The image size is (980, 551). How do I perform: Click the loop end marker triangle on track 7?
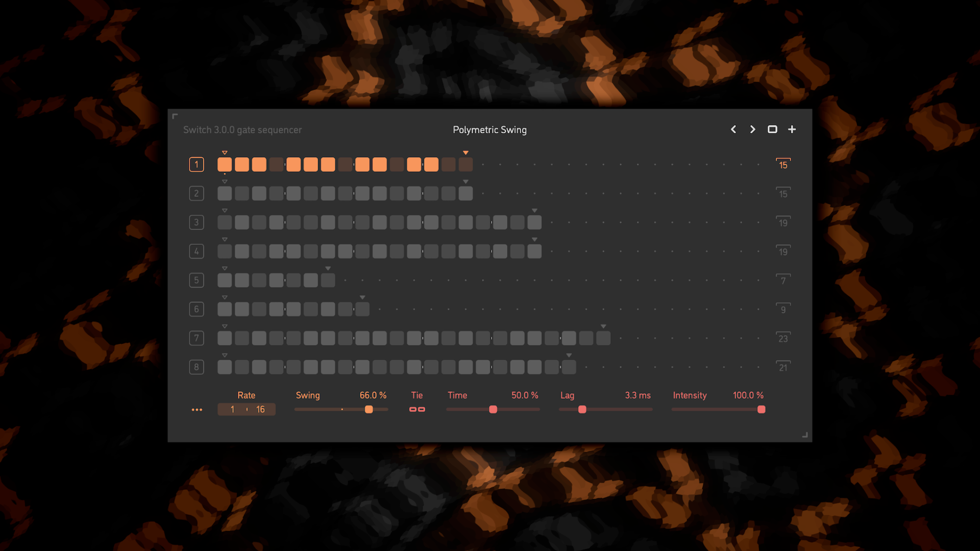click(603, 327)
